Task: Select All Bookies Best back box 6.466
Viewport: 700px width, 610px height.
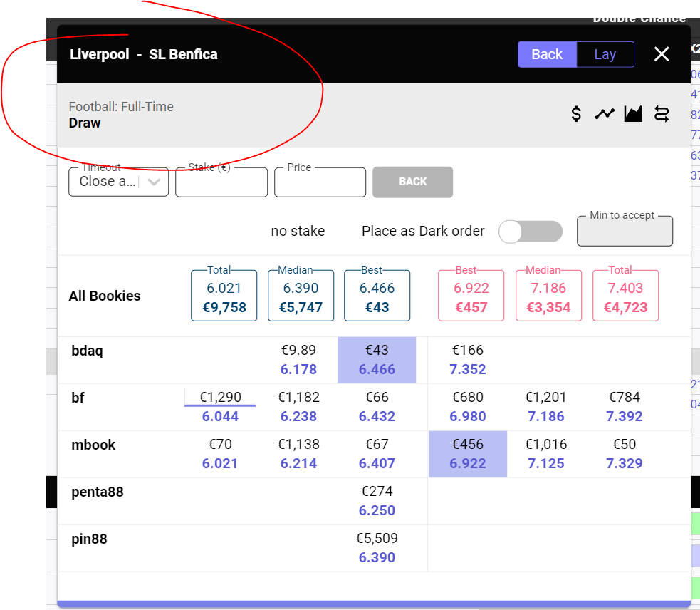Action: coord(377,296)
